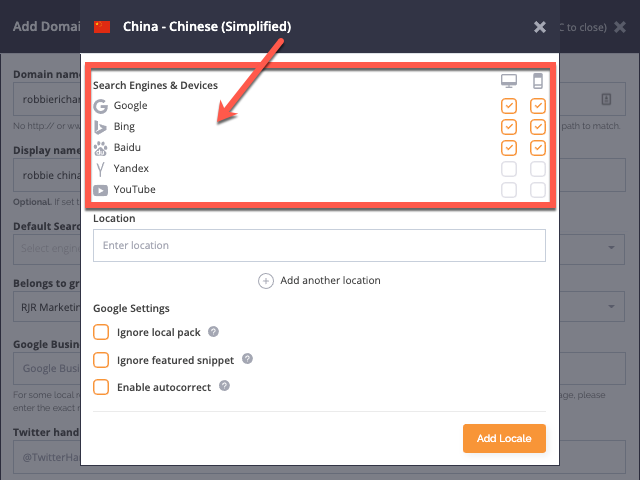Enable Yandex desktop tracking checkbox
Viewport: 640px width, 480px height.
[509, 169]
